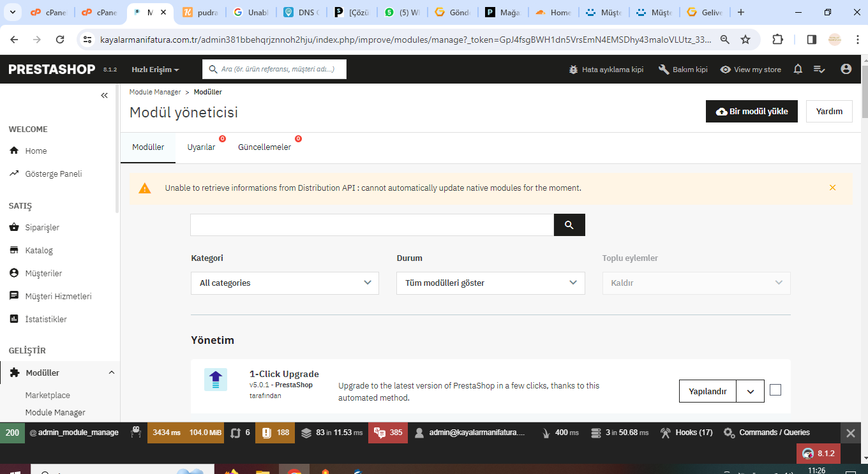Open the Toplu eylemler Kaldır dropdown
The image size is (868, 474).
click(696, 283)
